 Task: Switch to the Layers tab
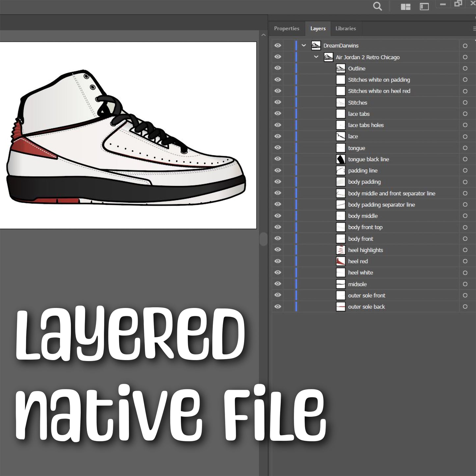coord(318,29)
